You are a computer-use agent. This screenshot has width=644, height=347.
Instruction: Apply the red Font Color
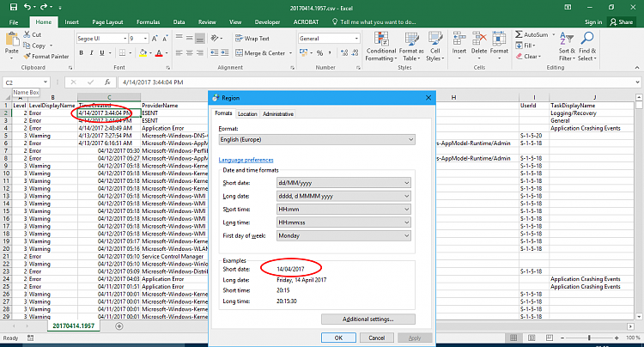159,53
